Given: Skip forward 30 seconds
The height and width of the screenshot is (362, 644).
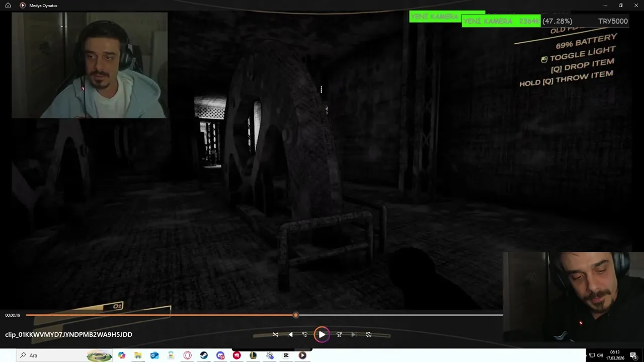Looking at the screenshot, I should point(339,334).
